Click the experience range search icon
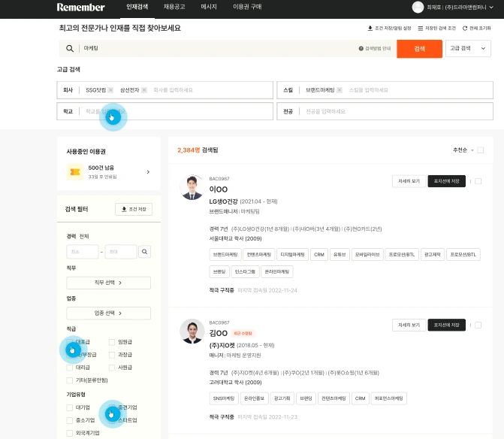 coord(145,252)
